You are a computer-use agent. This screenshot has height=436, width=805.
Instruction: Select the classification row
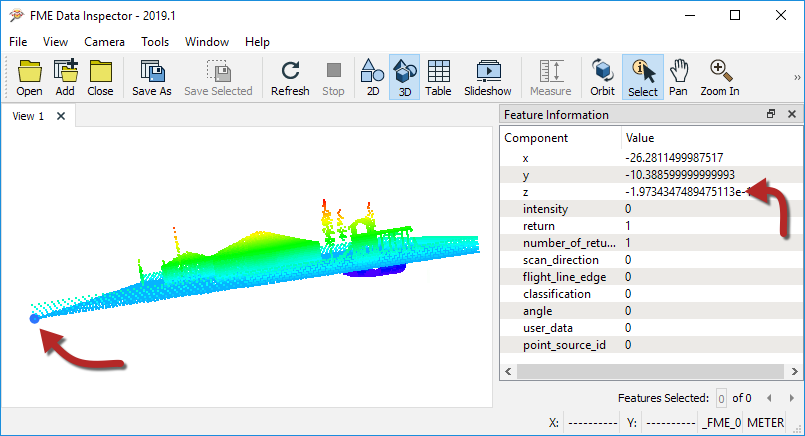(651, 293)
